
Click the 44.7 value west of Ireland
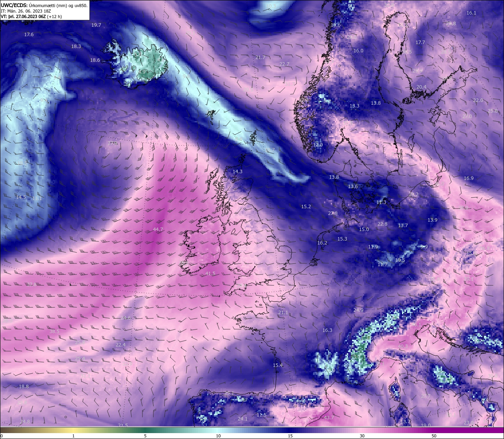[x=158, y=230]
